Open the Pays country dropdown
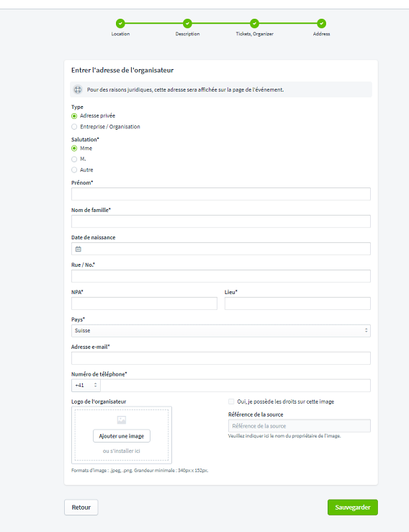 [221, 331]
